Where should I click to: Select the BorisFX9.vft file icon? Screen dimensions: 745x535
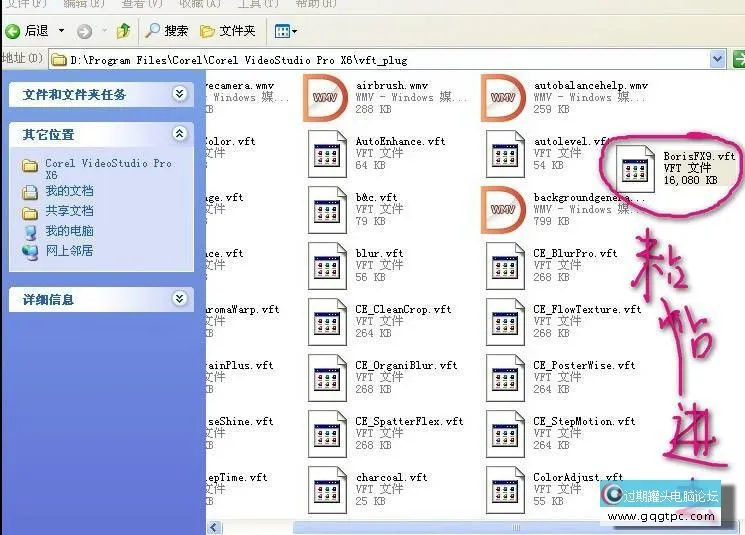[635, 169]
